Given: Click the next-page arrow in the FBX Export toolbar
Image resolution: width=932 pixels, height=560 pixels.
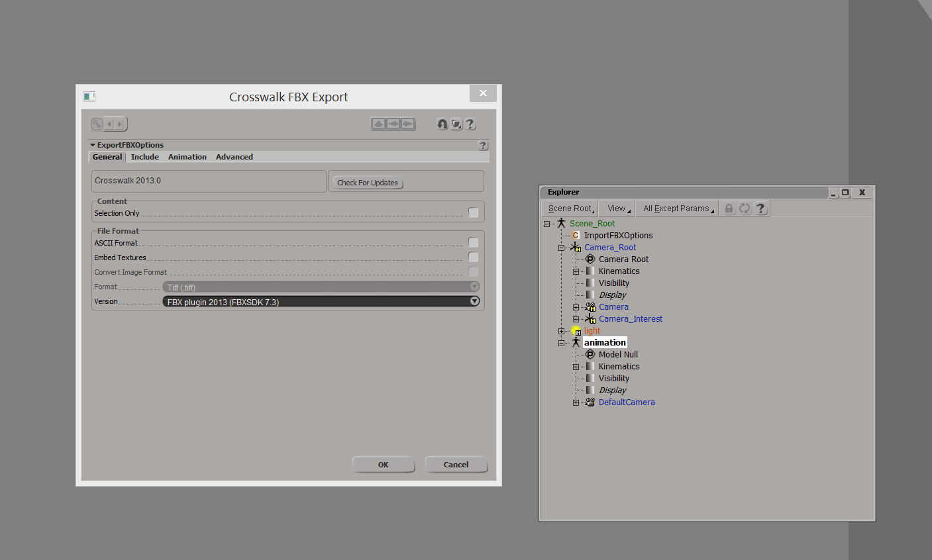Looking at the screenshot, I should click(x=119, y=124).
